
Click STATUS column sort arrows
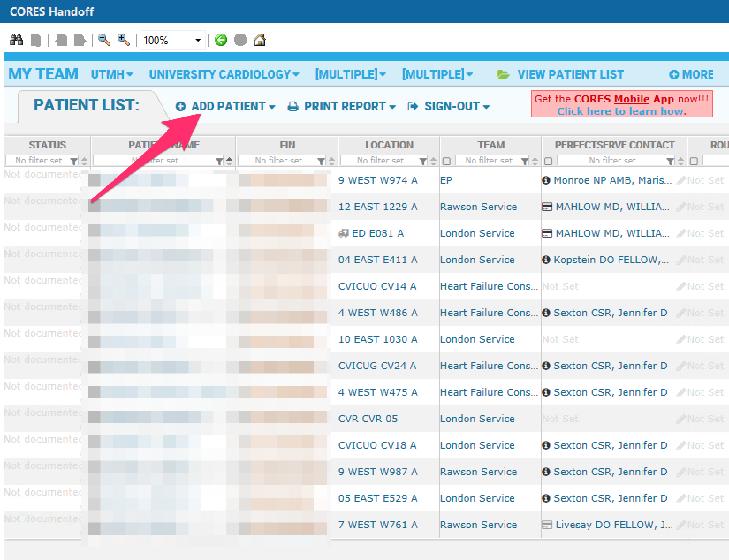tap(84, 161)
